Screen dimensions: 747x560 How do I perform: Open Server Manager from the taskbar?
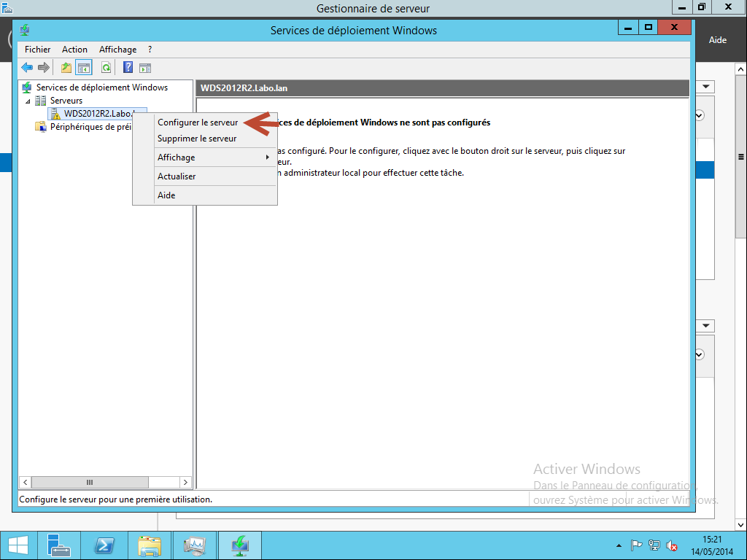[58, 545]
